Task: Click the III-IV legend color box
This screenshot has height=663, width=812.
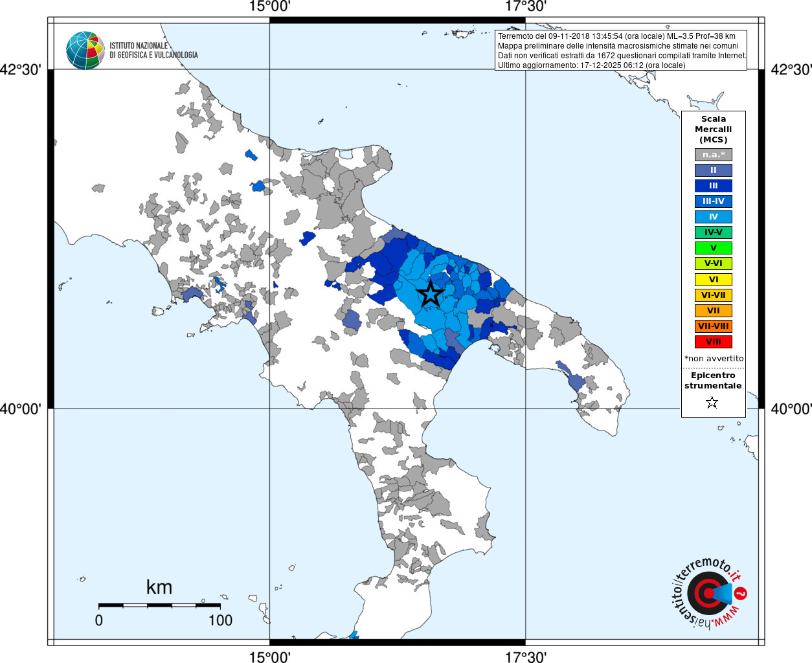Action: pos(714,201)
